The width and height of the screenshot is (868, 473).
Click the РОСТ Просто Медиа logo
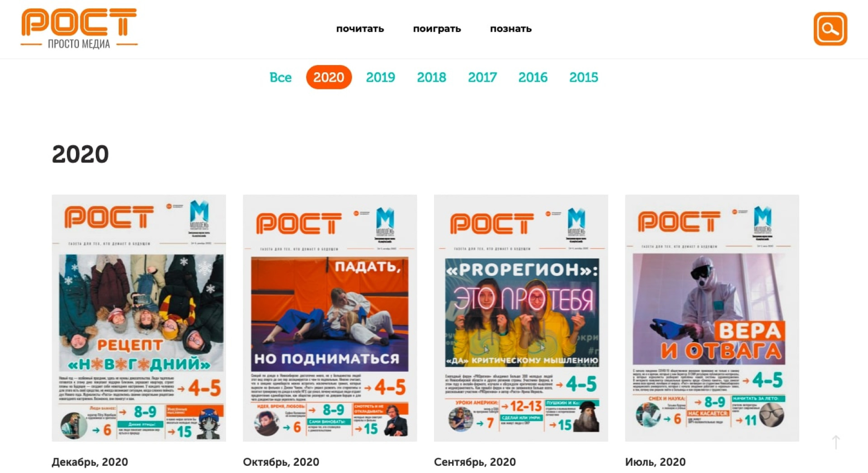pyautogui.click(x=79, y=28)
